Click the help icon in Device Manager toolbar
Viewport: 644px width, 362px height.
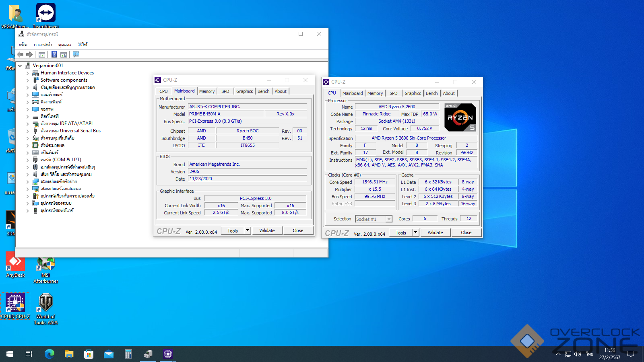[x=54, y=55]
